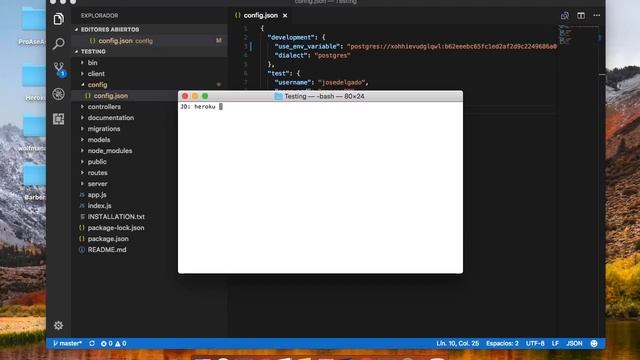
Task: Click the Terminal folder proxy icon
Action: pyautogui.click(x=278, y=96)
